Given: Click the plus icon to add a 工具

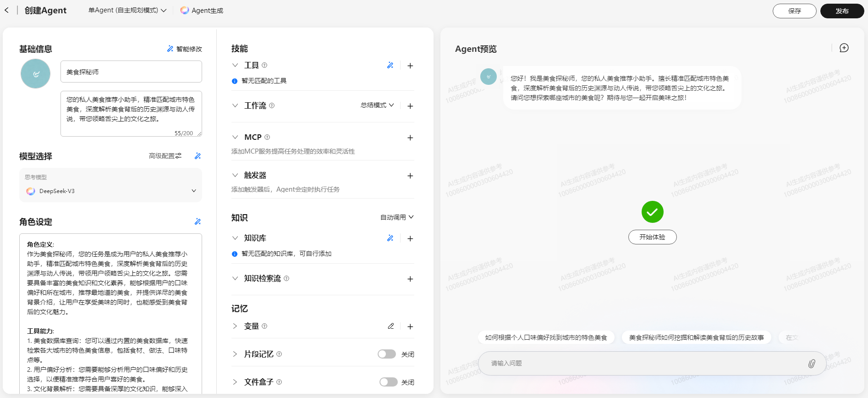Looking at the screenshot, I should (410, 66).
